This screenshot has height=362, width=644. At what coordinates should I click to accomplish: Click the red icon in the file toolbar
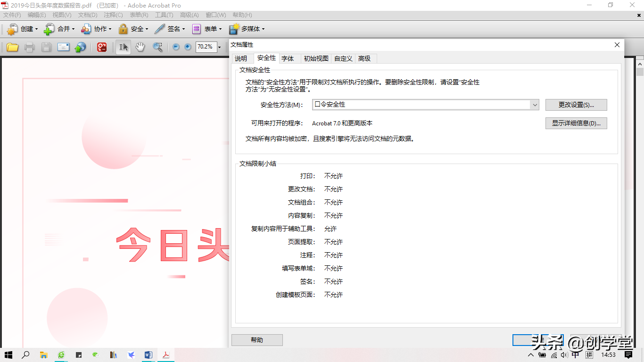point(102,47)
